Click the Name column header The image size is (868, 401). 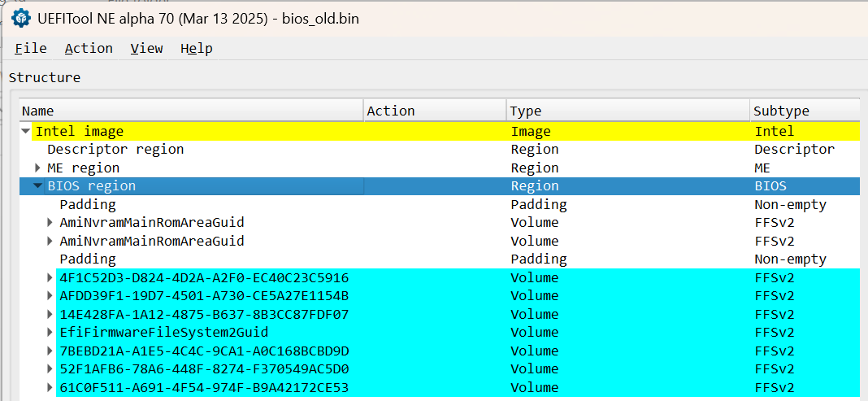(192, 111)
